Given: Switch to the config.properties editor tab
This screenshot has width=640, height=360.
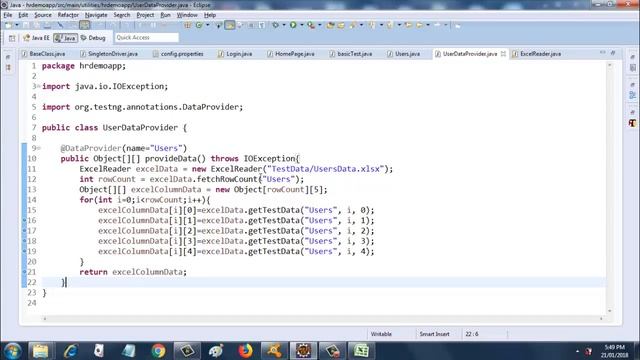Looking at the screenshot, I should pos(178,54).
